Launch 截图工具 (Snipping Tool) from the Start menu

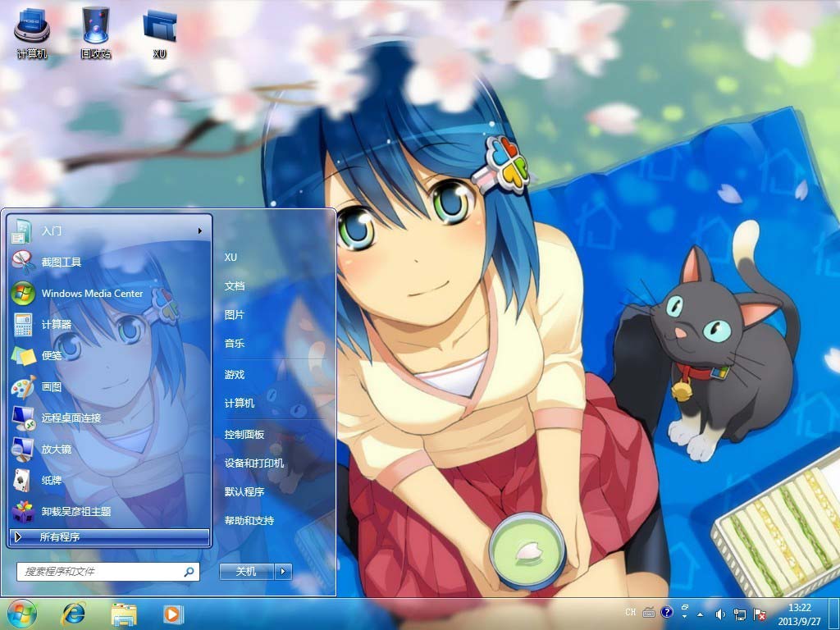tap(62, 262)
